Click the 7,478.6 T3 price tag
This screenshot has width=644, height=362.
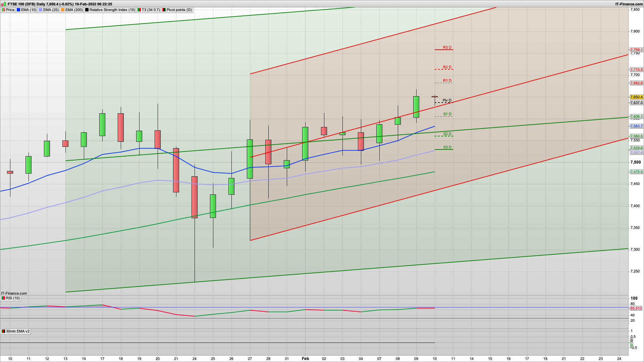point(636,172)
